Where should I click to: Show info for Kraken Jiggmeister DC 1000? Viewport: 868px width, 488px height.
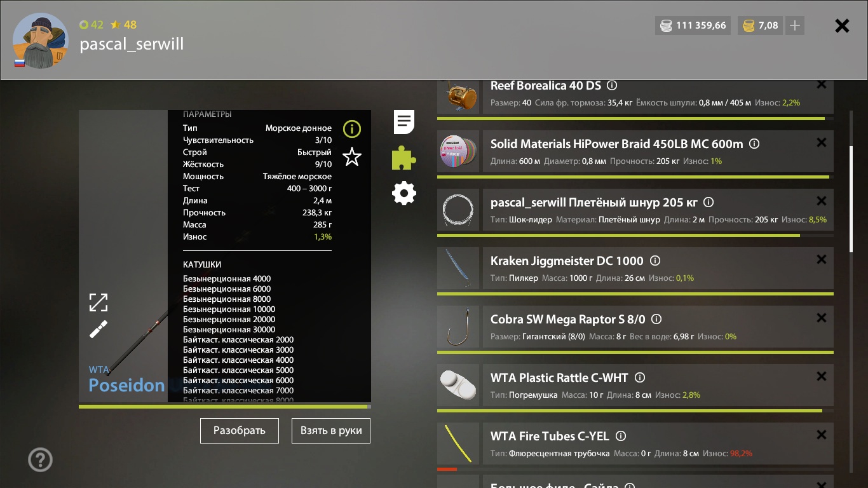coord(655,261)
